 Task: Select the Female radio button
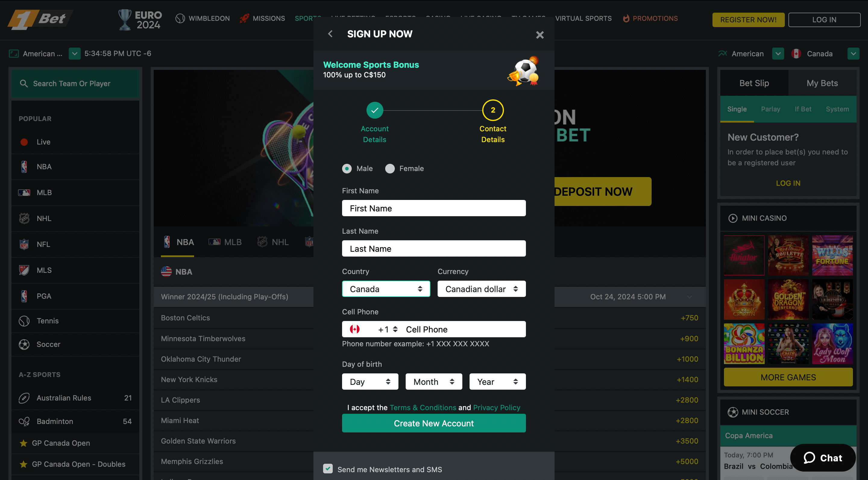coord(390,168)
